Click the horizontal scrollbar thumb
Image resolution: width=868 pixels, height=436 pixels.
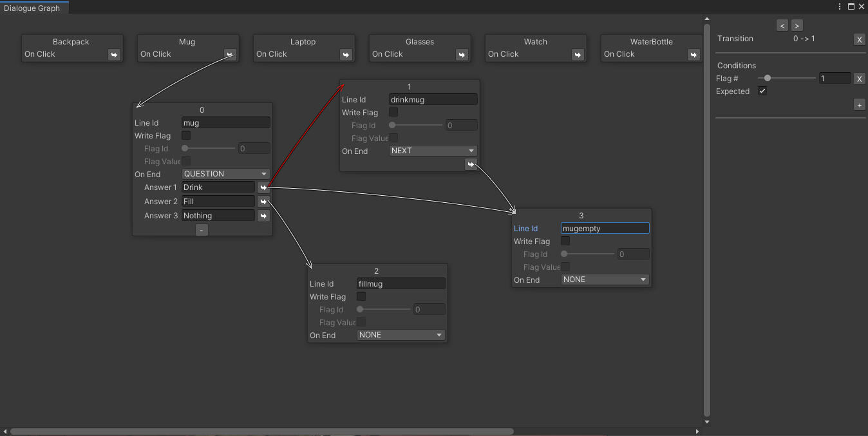[x=262, y=431]
